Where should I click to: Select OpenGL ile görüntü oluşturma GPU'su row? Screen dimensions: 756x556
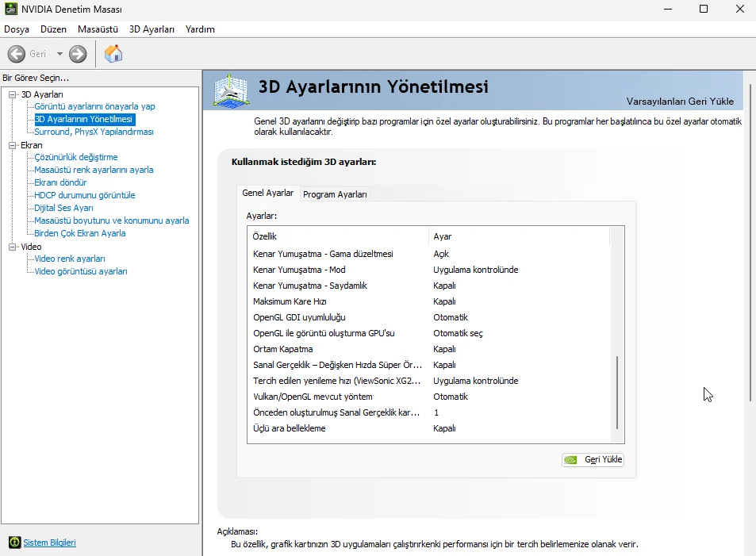(429, 333)
